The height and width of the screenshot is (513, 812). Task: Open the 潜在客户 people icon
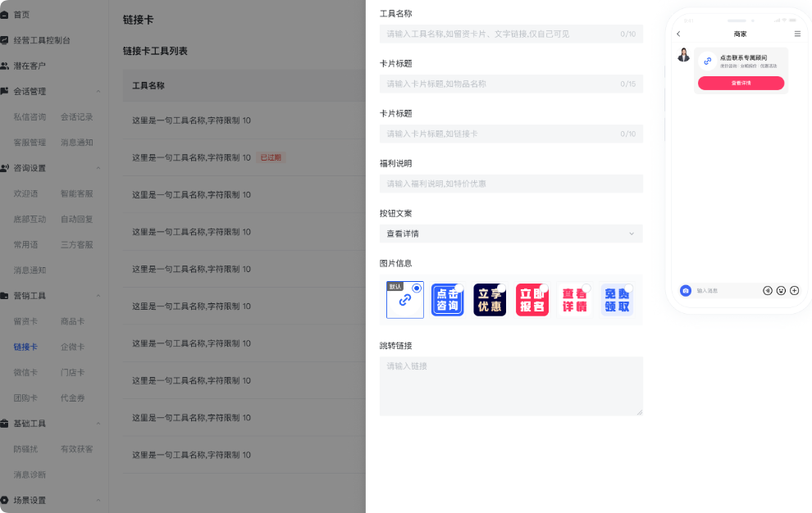[4, 66]
